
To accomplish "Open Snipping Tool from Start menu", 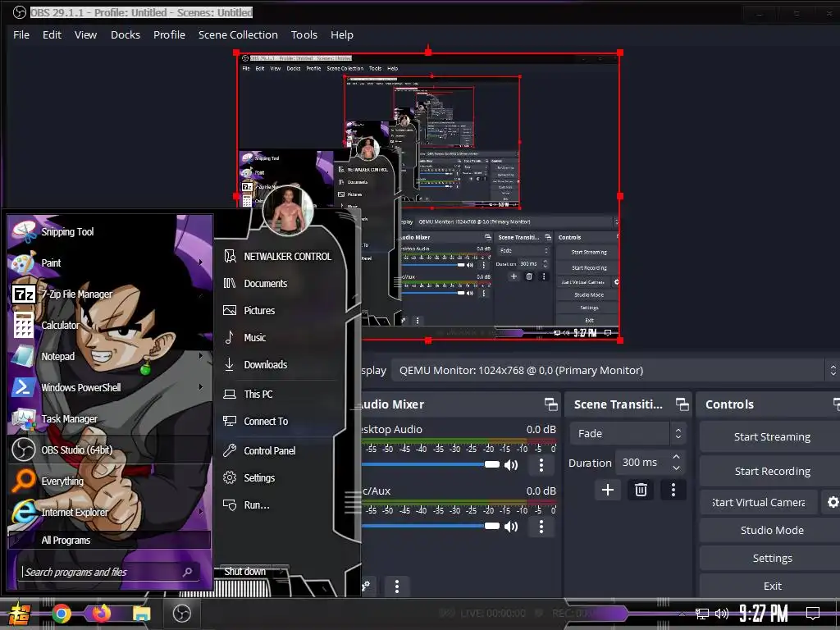I will tap(110, 231).
